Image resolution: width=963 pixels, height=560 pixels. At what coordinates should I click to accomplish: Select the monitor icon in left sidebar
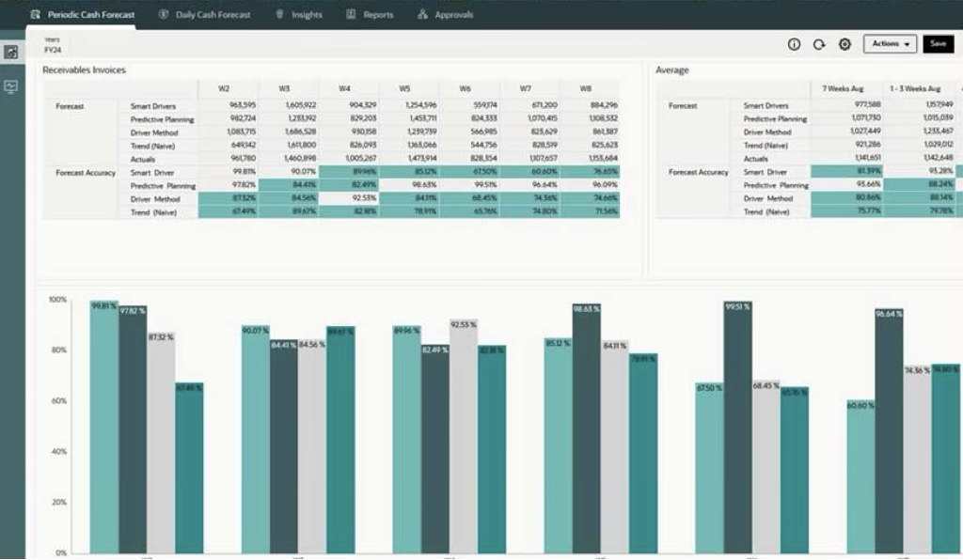(11, 86)
